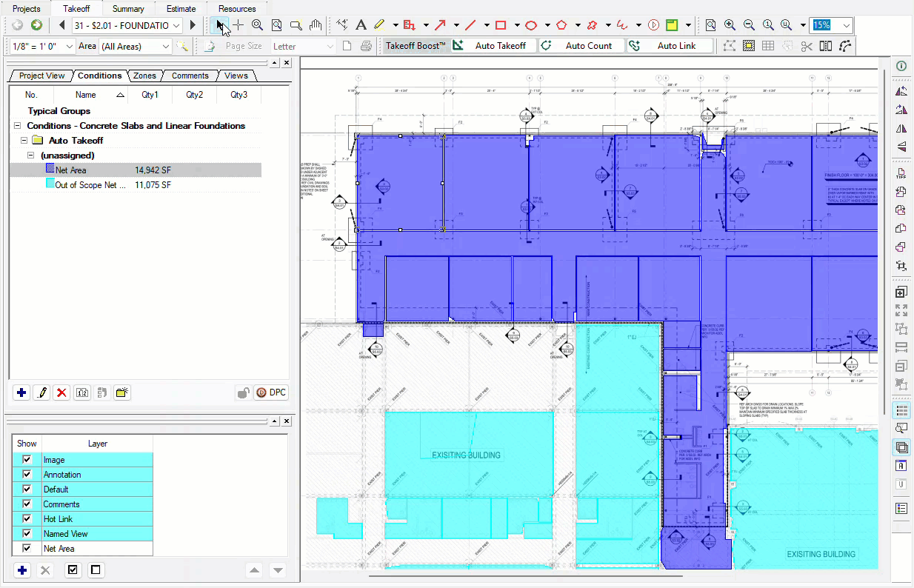Delete condition with the red X button
This screenshot has width=914, height=588.
point(62,392)
